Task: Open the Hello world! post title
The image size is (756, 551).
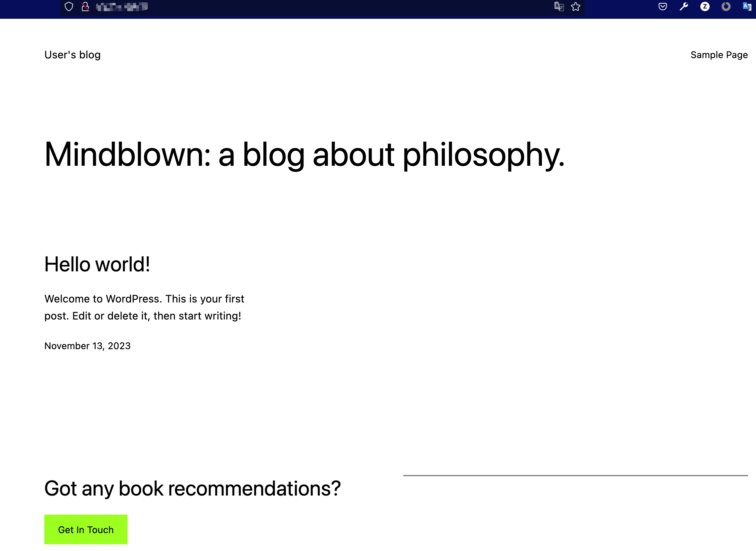Action: (97, 264)
